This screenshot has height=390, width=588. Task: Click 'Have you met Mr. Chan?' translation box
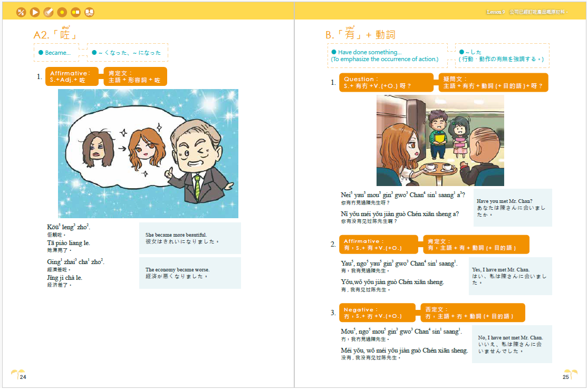point(512,208)
